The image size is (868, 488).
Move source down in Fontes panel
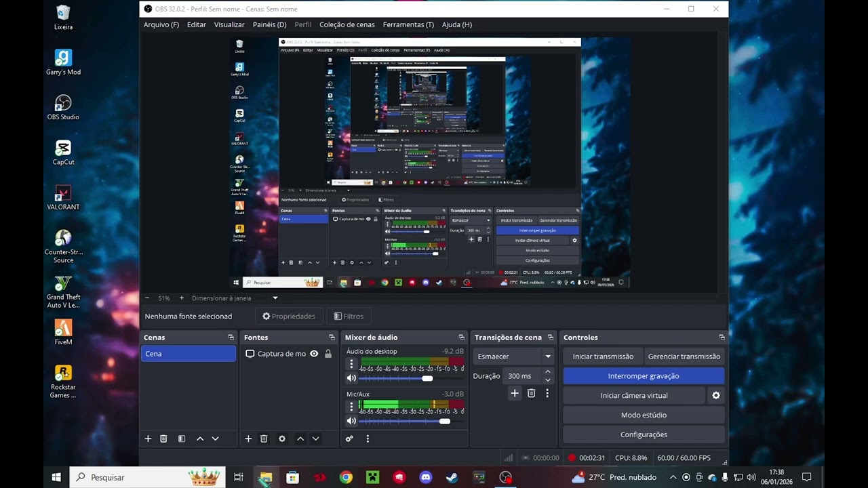click(315, 439)
